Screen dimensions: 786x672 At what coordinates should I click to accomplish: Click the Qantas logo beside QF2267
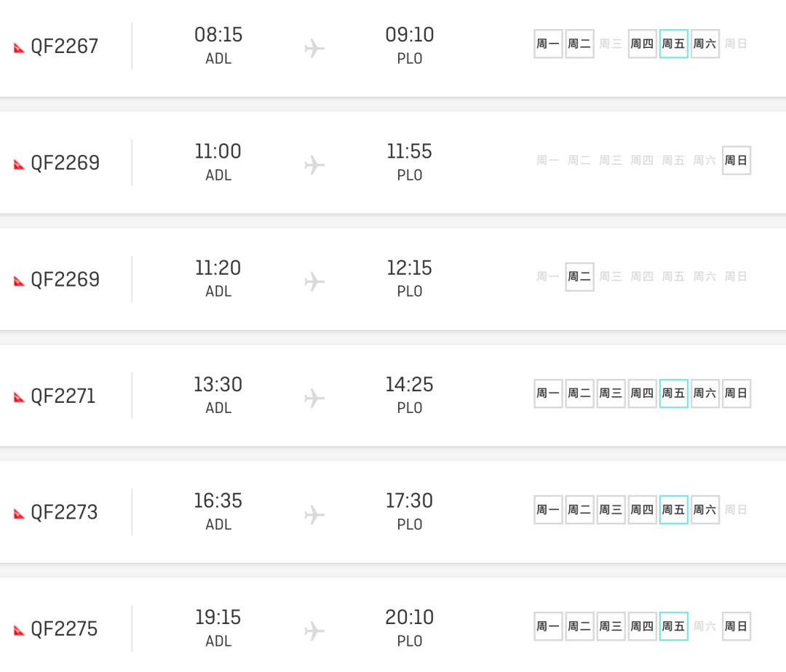[x=20, y=48]
